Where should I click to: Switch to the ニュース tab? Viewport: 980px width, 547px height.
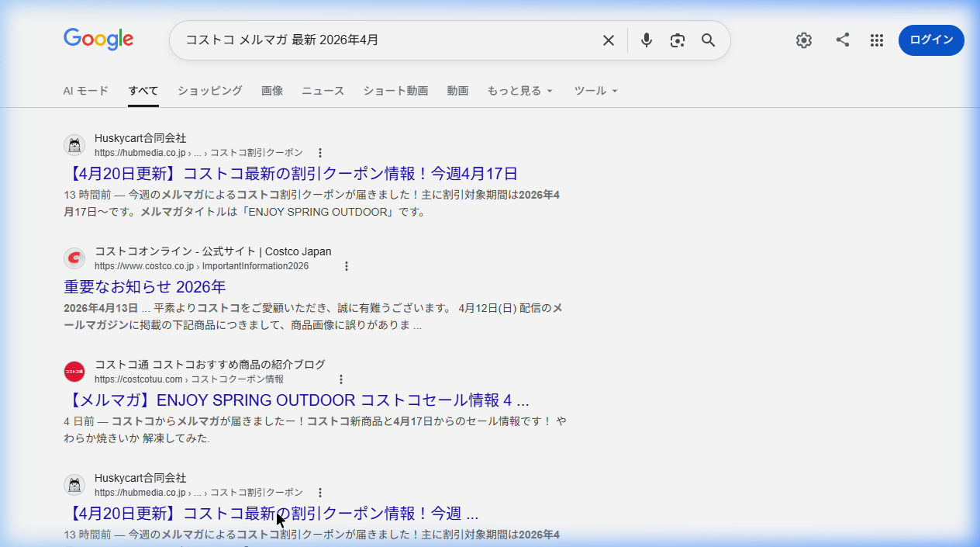[323, 91]
